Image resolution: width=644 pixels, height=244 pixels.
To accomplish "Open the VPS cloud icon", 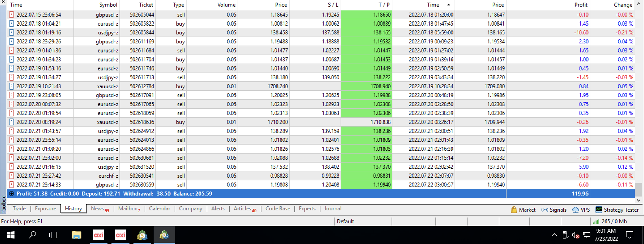I will click(x=575, y=210).
